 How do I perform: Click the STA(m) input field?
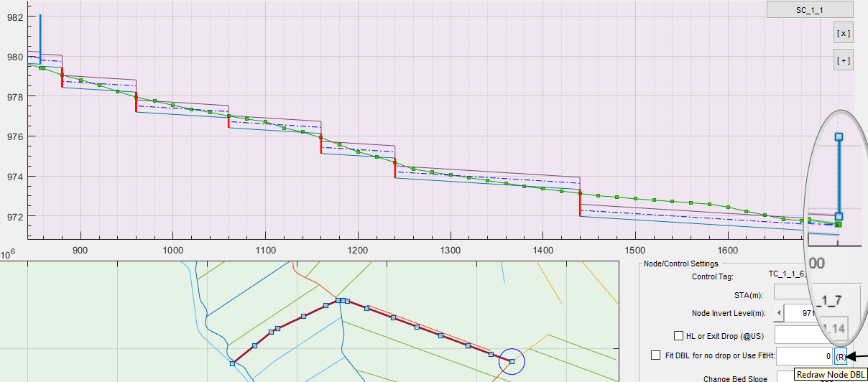point(796,293)
